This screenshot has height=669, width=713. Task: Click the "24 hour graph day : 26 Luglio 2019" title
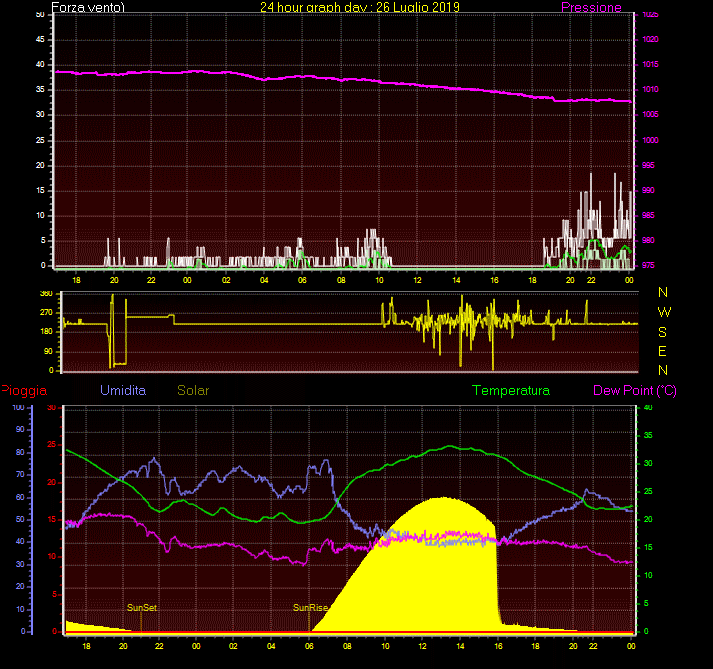tap(360, 7)
